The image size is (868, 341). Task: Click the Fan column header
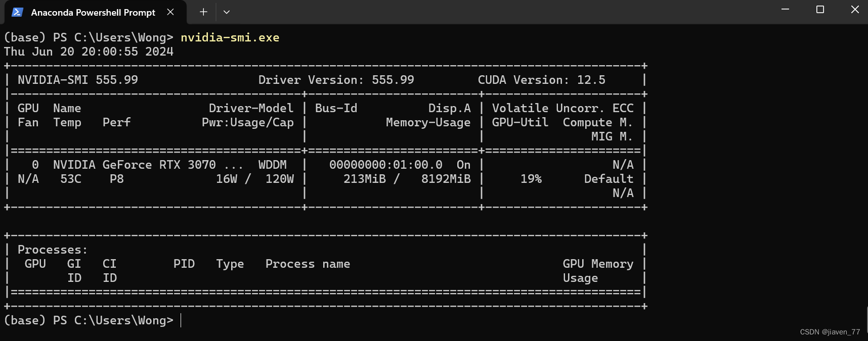coord(28,122)
